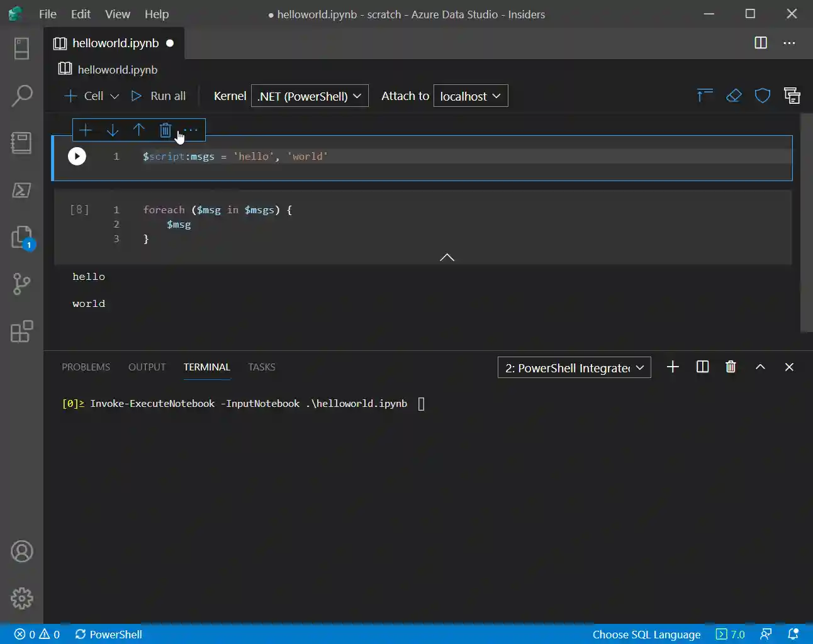
Task: Open the Notebooks sidebar view
Action: coord(21,143)
